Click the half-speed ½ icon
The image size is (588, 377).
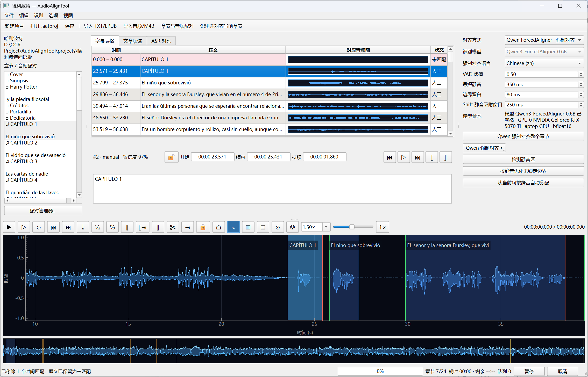click(x=98, y=227)
